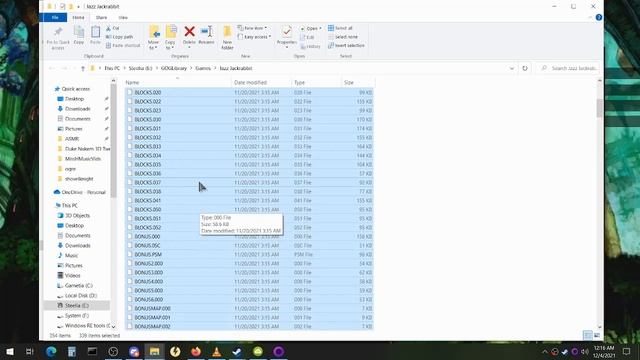Click Paste shortcut in the ribbon
This screenshot has width=640, height=360.
(123, 45)
